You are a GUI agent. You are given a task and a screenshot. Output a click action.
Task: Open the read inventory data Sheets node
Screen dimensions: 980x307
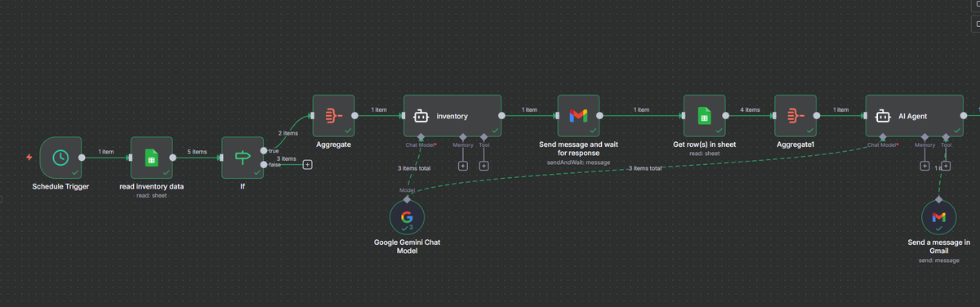(x=152, y=158)
